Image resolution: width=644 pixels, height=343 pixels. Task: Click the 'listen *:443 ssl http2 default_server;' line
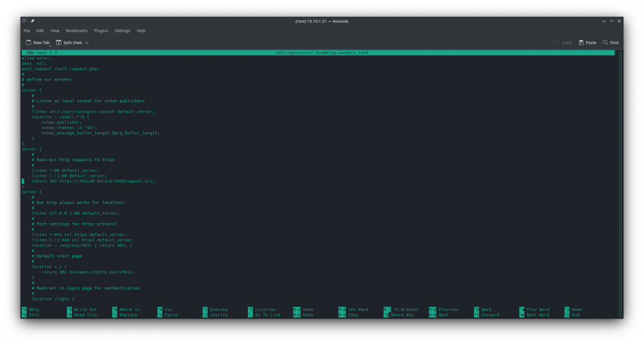(x=79, y=235)
